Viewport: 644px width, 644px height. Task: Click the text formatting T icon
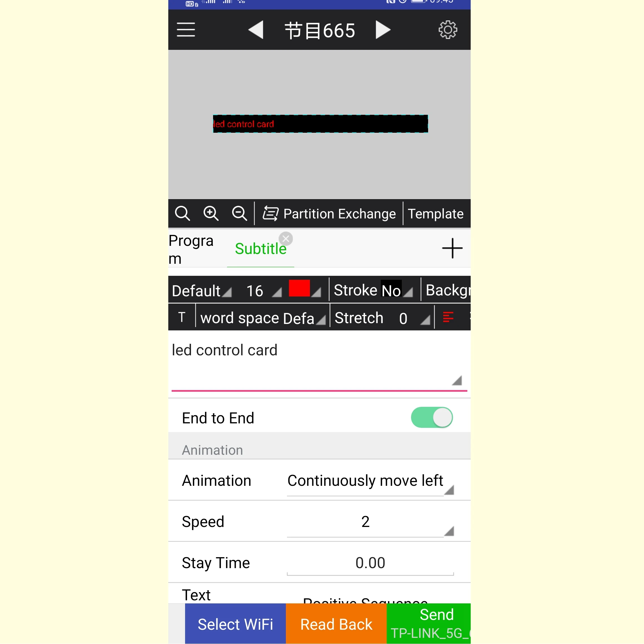click(x=182, y=318)
